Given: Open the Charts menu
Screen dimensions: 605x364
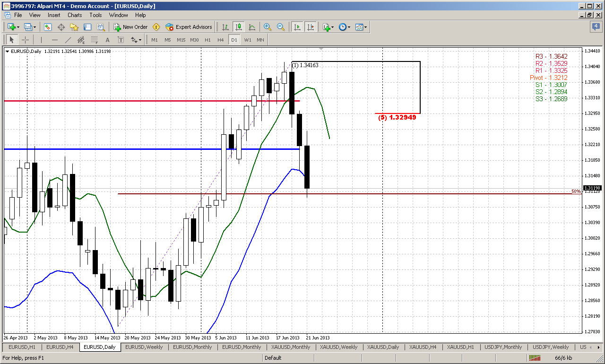Looking at the screenshot, I should point(75,15).
